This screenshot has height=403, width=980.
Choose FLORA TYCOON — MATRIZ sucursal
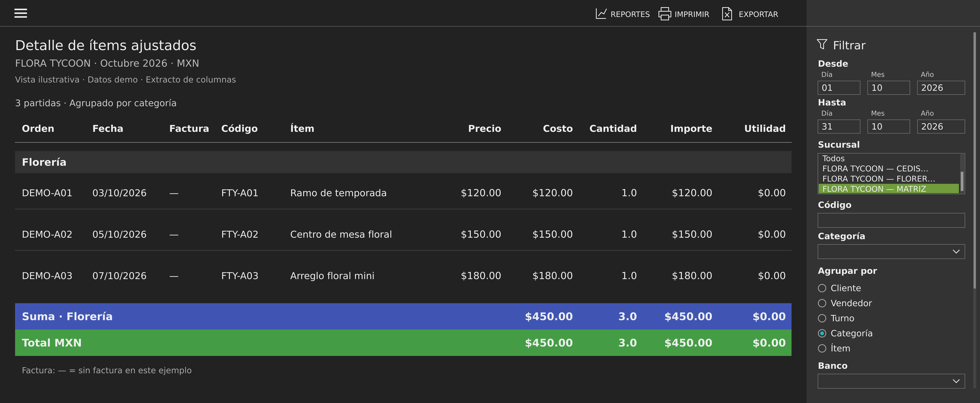(x=888, y=189)
